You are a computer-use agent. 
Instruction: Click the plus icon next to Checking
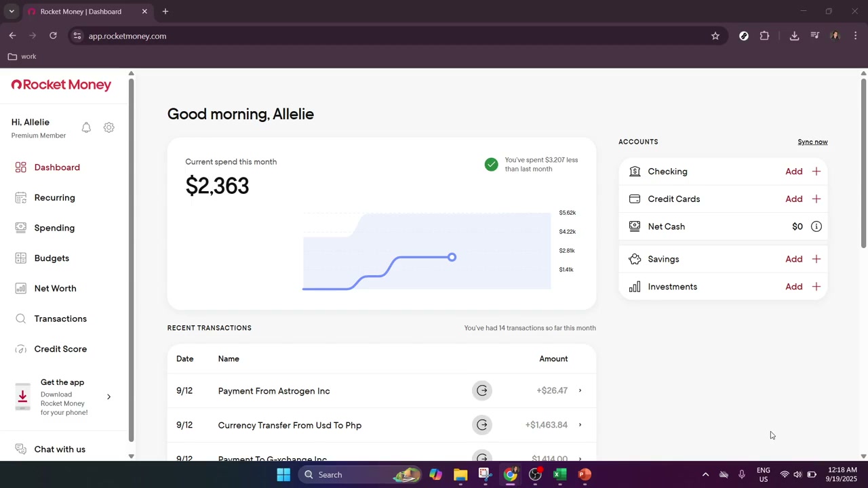[816, 171]
